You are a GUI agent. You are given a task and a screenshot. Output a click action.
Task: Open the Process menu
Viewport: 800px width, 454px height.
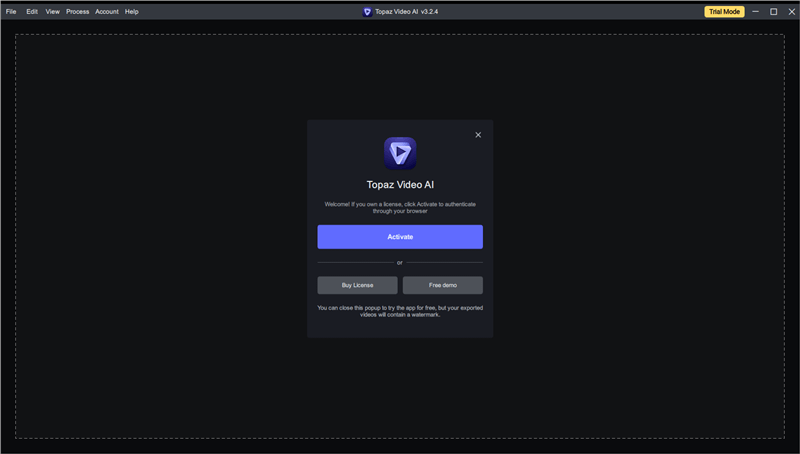[x=78, y=11]
